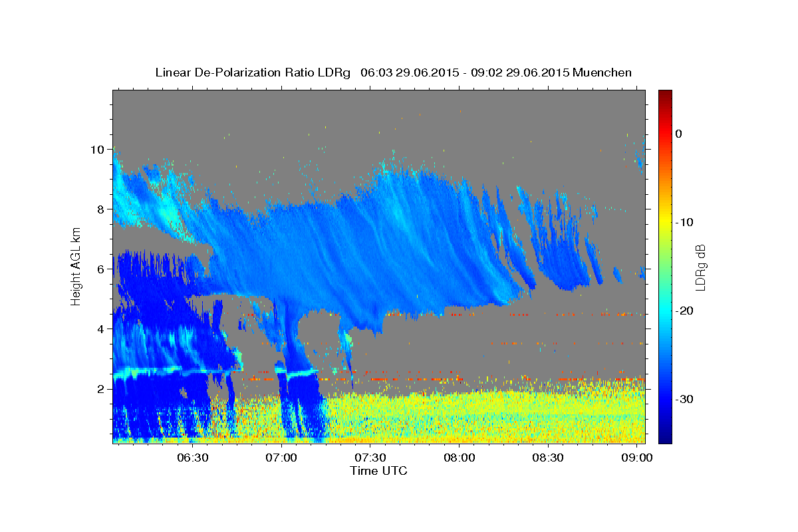Viewport: 798px width, 532px height.
Task: Click the 'Height AGL km' y-axis label
Action: (76, 267)
